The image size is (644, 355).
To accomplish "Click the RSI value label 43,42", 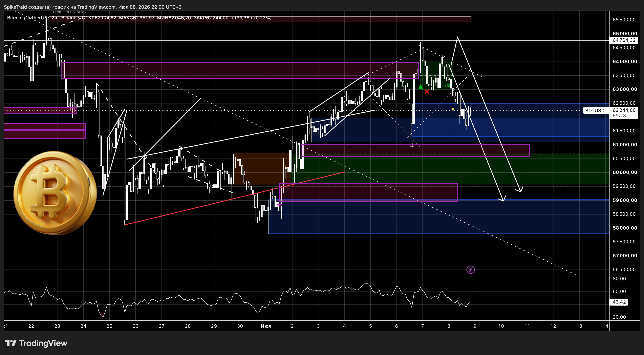I will pyautogui.click(x=619, y=302).
